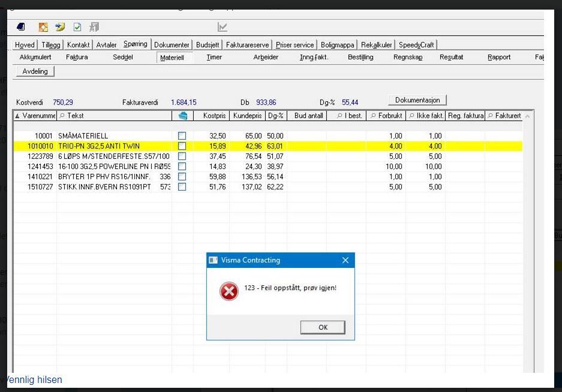Viewport: 562px width, 392px height.
Task: Tick checkbox for 16-100 3G2,5 POWERLINE row
Action: click(x=182, y=166)
